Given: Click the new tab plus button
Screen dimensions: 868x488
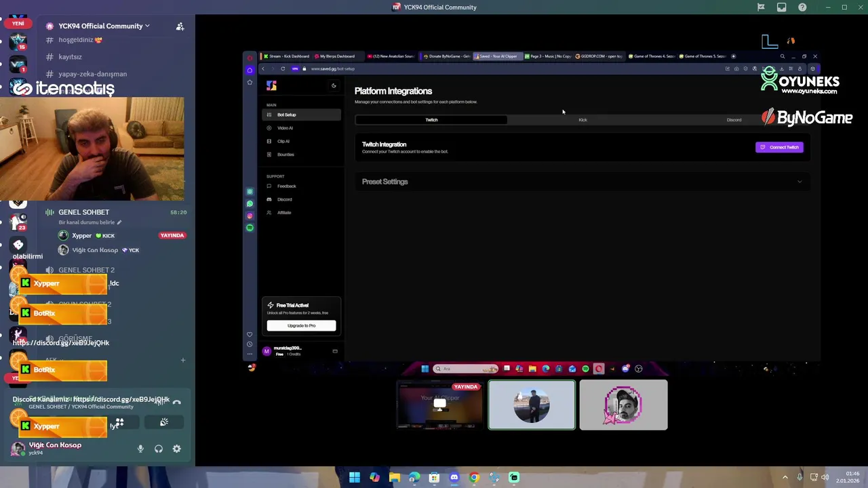Looking at the screenshot, I should click(x=733, y=56).
